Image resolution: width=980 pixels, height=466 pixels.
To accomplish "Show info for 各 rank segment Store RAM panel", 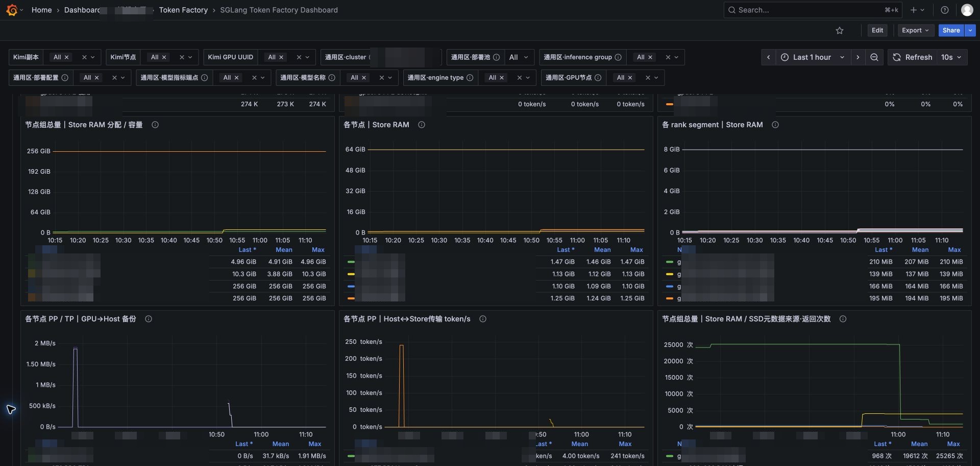I will [775, 125].
